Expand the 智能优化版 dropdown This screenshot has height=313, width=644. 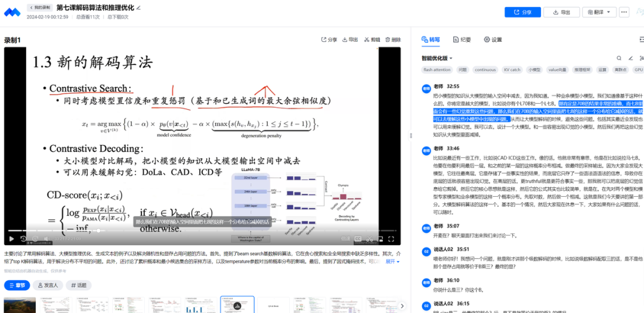437,58
